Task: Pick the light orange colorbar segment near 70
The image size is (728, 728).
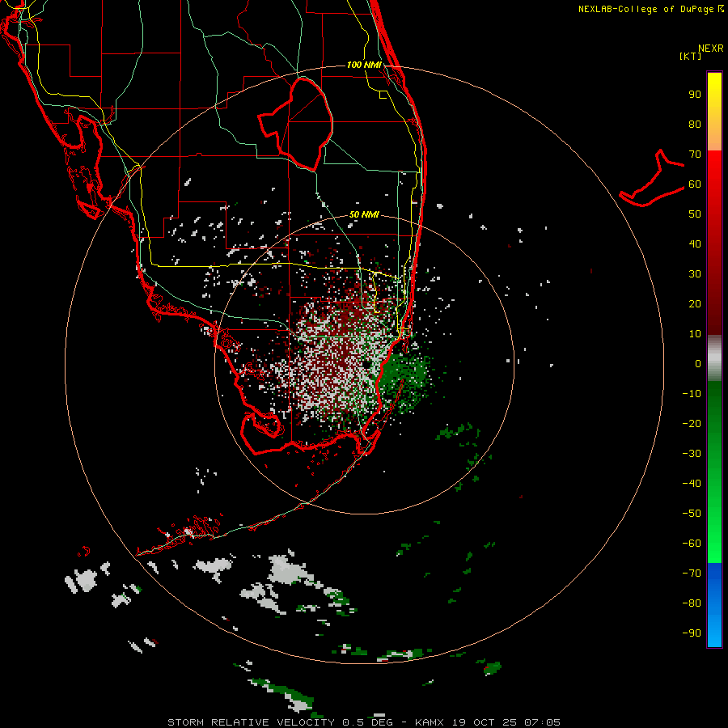Action: (x=714, y=139)
